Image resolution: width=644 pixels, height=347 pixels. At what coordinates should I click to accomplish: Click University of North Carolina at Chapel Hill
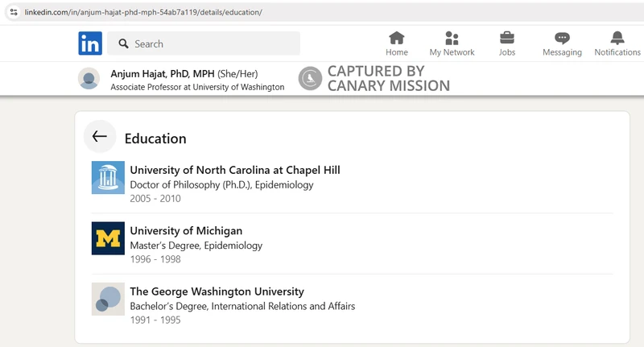234,170
